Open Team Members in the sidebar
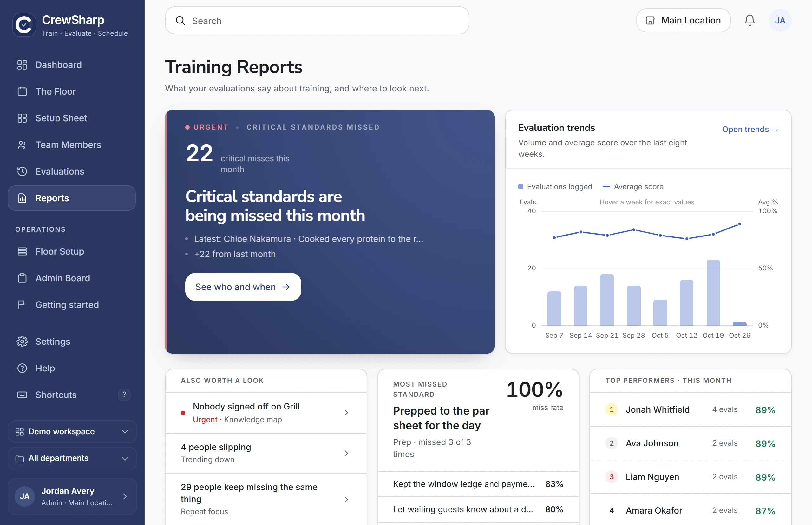 (72, 145)
